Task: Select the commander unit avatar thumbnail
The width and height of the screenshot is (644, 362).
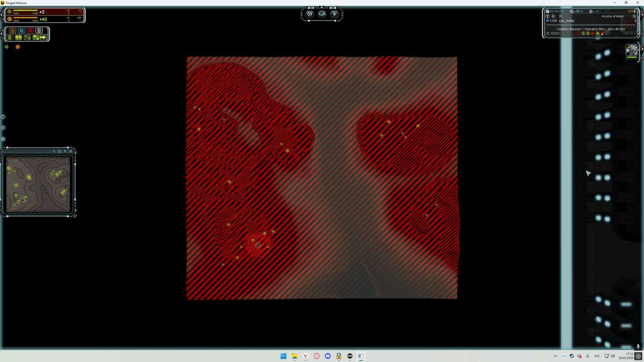Action: pyautogui.click(x=632, y=50)
